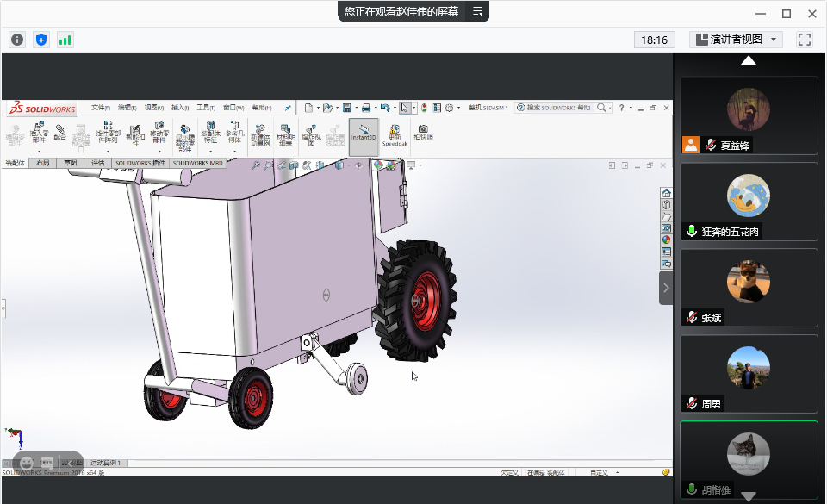Click the 拍快照 snapshot camera tool
Image resolution: width=827 pixels, height=504 pixels.
tap(423, 133)
